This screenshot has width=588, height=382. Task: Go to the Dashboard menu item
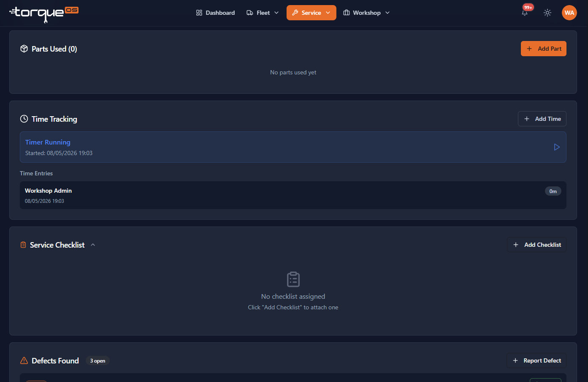coord(215,13)
